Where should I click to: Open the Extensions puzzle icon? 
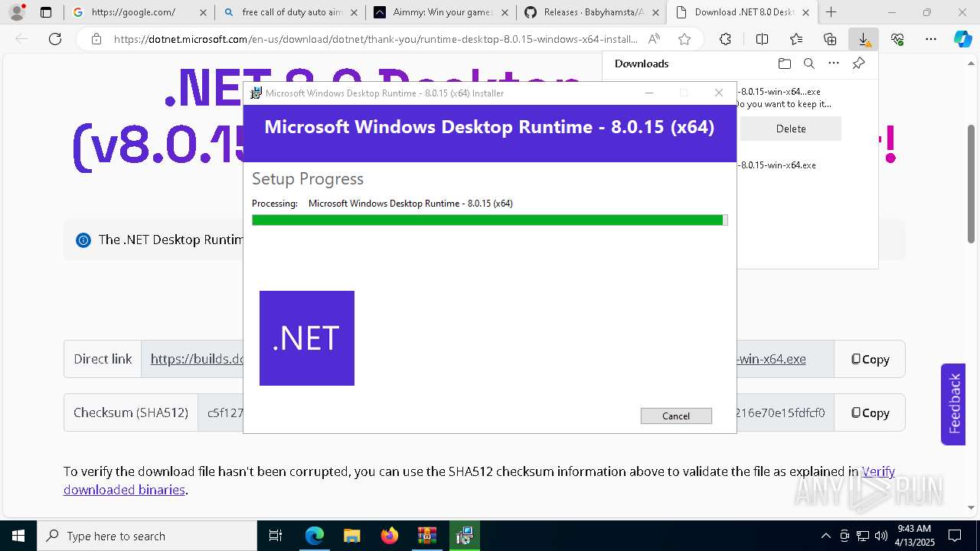point(725,39)
